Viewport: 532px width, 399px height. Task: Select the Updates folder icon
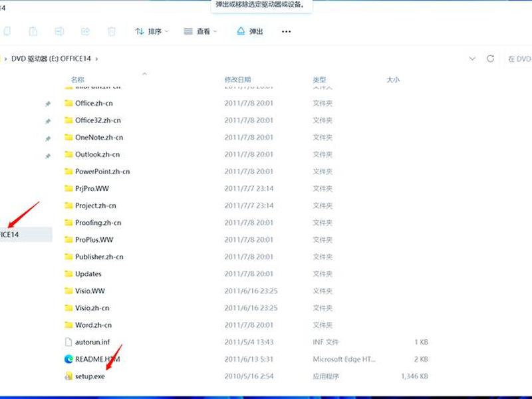68,273
